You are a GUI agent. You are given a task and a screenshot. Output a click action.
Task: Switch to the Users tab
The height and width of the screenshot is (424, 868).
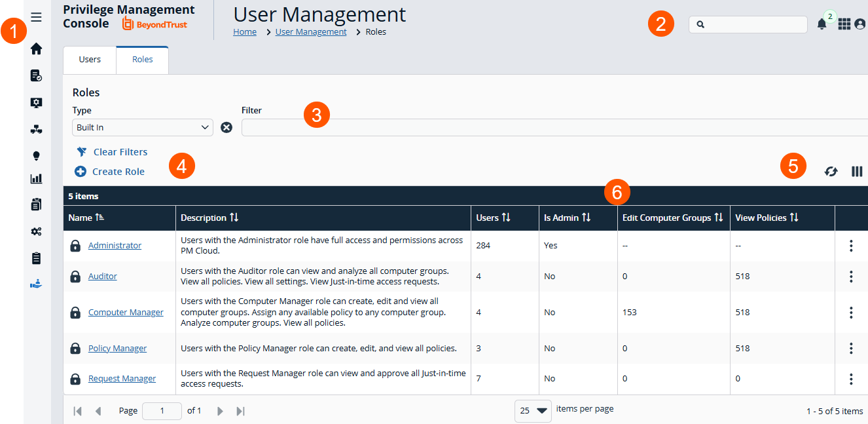point(90,59)
